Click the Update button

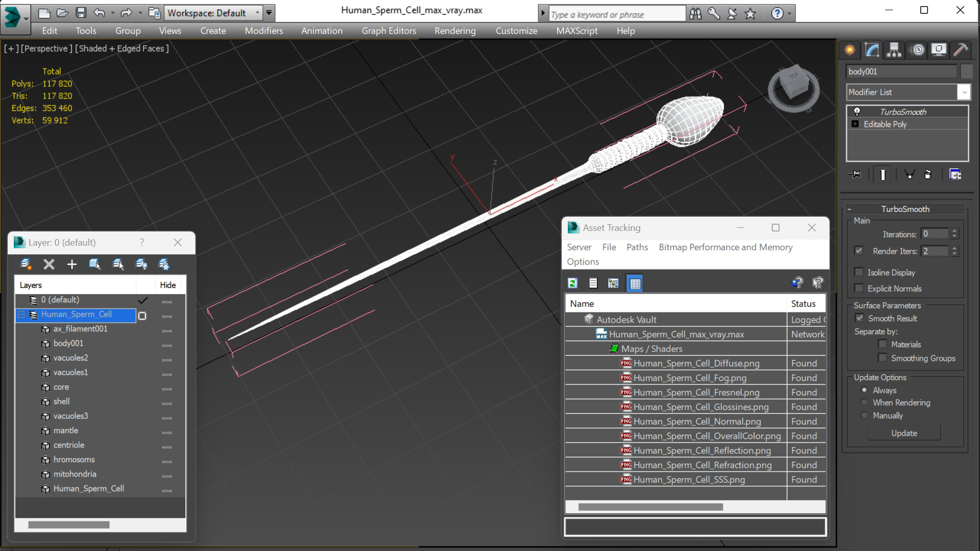click(904, 433)
